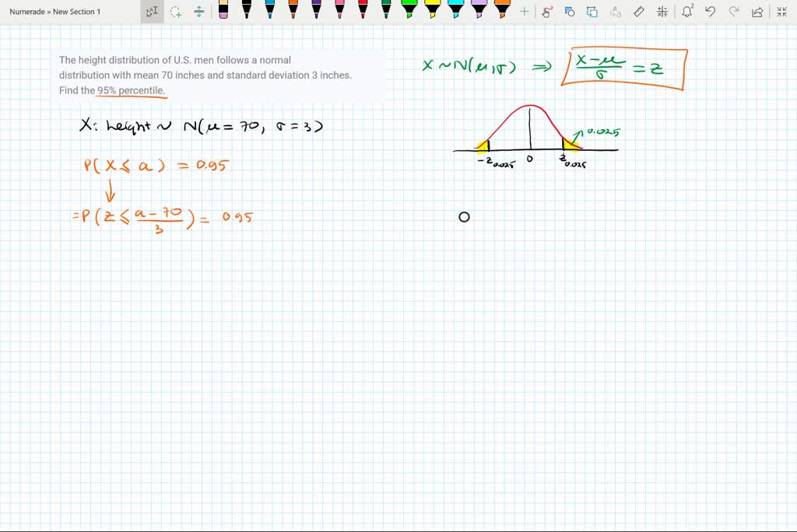
Task: Toggle the ruler on the canvas
Action: [639, 12]
